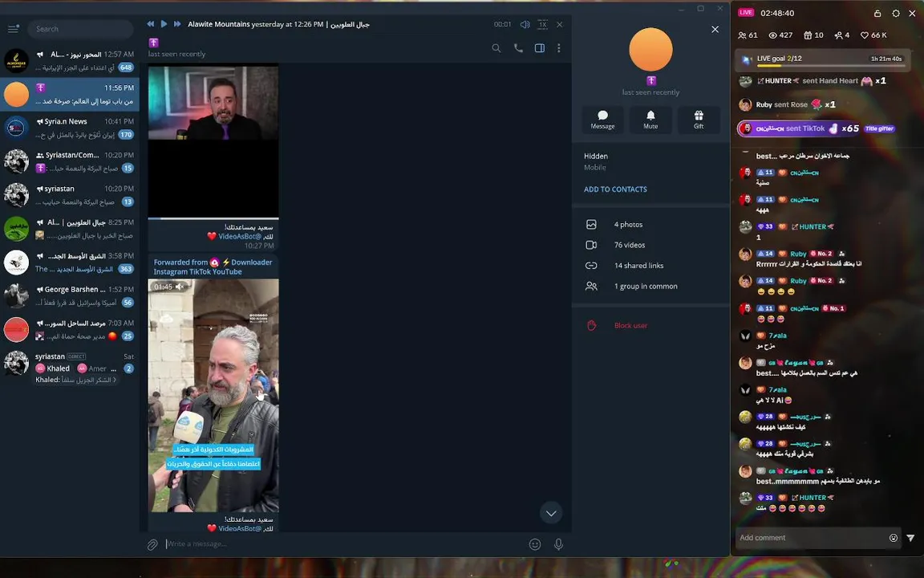Image resolution: width=924 pixels, height=578 pixels.
Task: Open the viewers count 61
Action: click(x=748, y=35)
